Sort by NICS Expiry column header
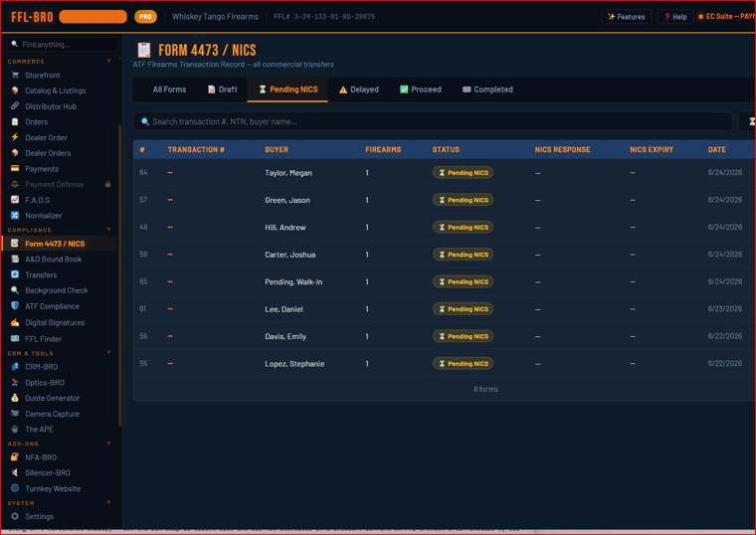The height and width of the screenshot is (535, 756). [x=651, y=150]
